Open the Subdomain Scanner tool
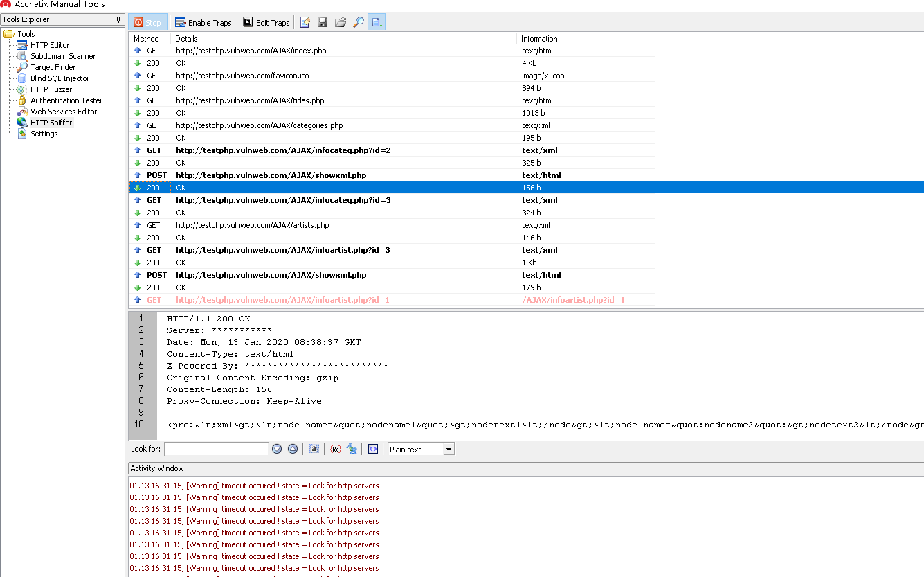This screenshot has height=577, width=924. coord(63,56)
